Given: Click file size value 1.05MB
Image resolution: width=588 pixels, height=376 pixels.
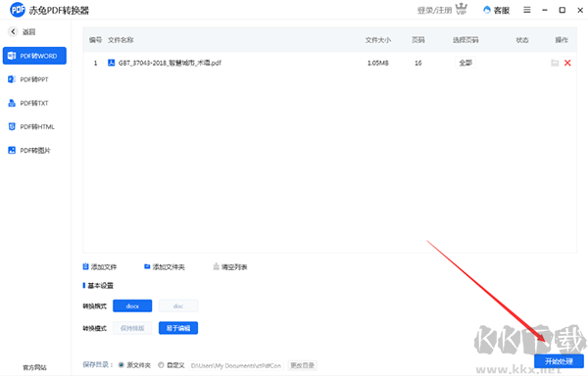Looking at the screenshot, I should pos(378,63).
